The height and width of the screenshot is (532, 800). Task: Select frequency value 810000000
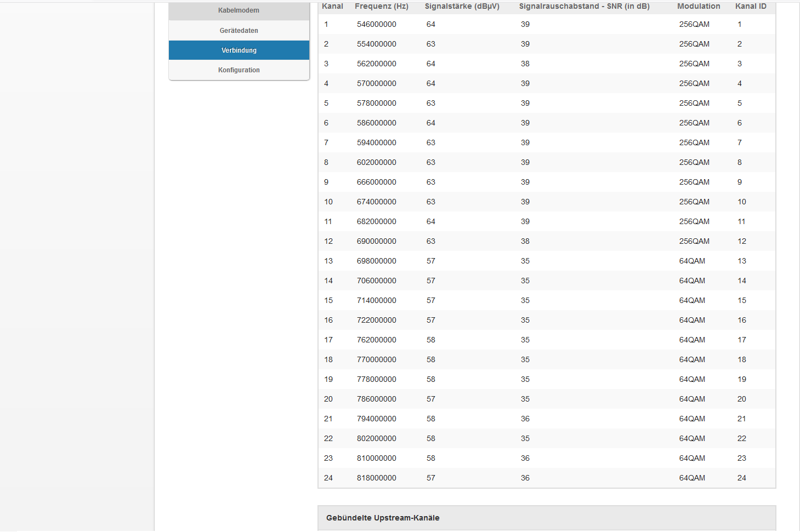coord(377,458)
